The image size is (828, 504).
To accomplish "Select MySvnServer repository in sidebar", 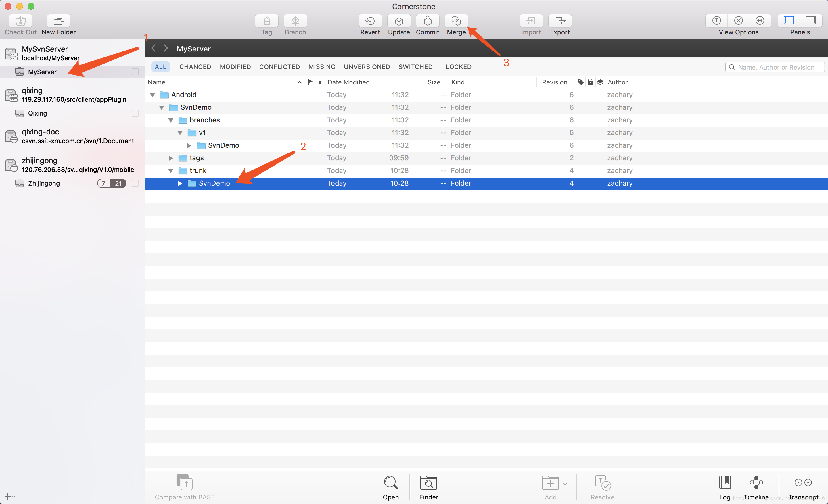I will (x=72, y=53).
